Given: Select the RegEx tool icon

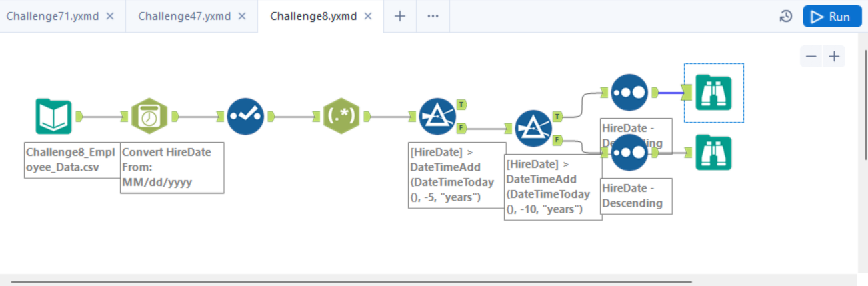Looking at the screenshot, I should click(341, 116).
